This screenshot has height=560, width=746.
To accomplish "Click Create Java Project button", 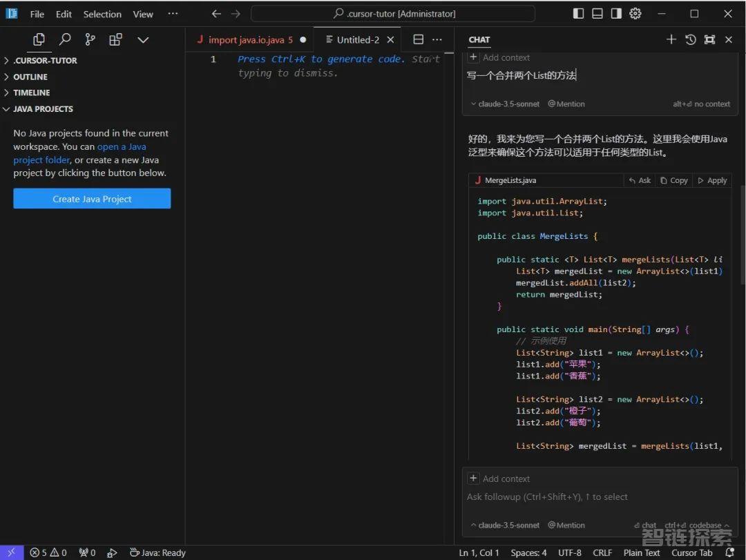I will pos(92,199).
